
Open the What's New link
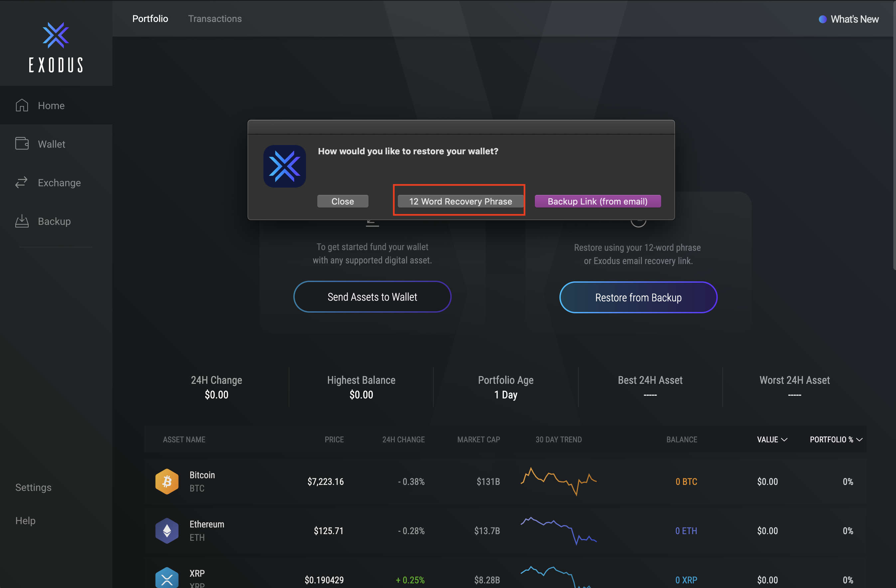click(854, 19)
